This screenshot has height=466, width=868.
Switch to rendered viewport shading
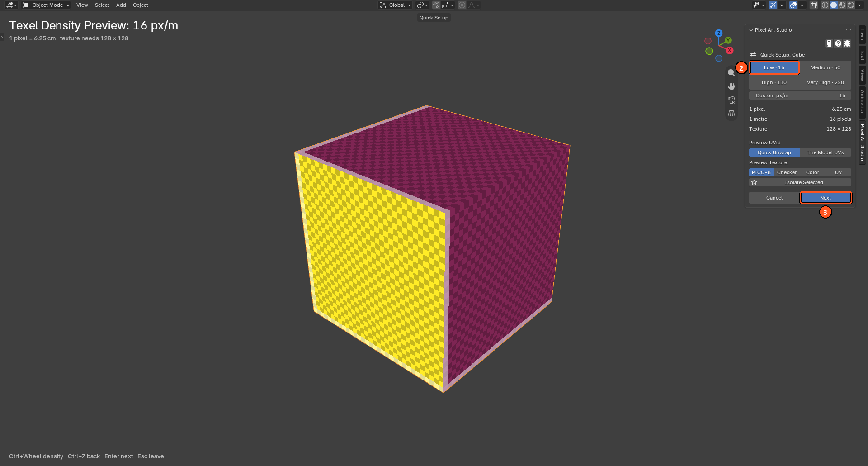tap(851, 5)
